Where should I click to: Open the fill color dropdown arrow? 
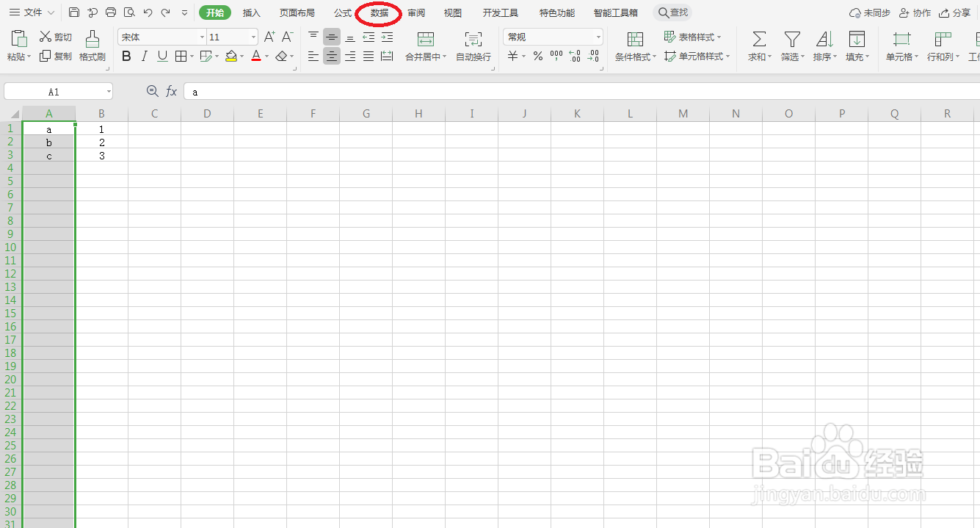coord(242,57)
